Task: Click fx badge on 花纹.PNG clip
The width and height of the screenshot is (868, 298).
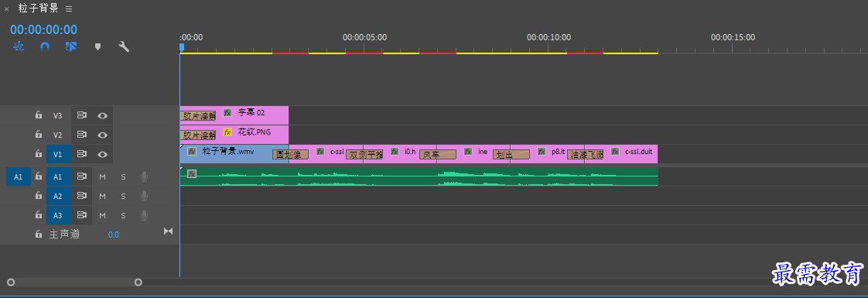Action: tap(227, 132)
